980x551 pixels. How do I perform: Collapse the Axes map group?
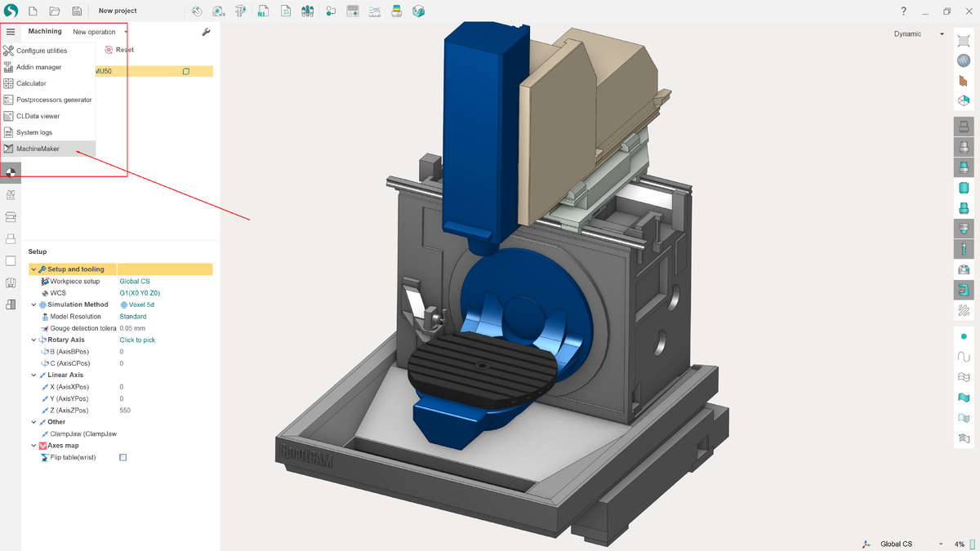(x=33, y=446)
